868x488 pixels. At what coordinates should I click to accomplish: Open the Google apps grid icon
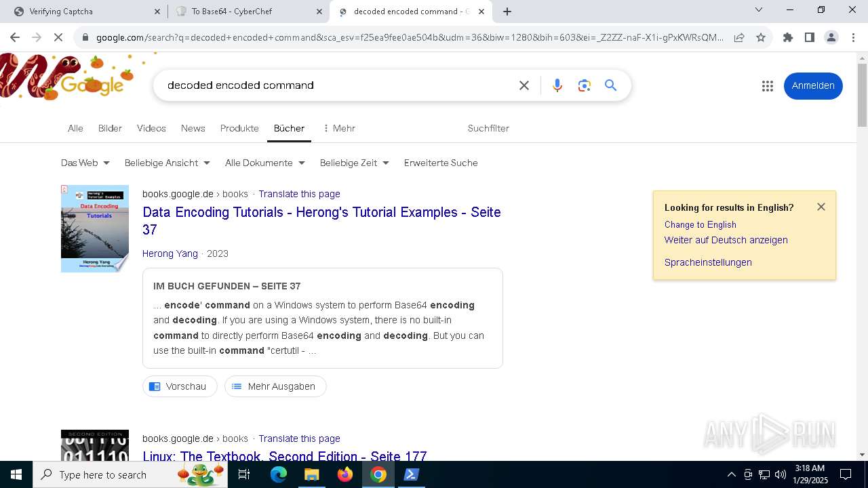click(x=768, y=86)
